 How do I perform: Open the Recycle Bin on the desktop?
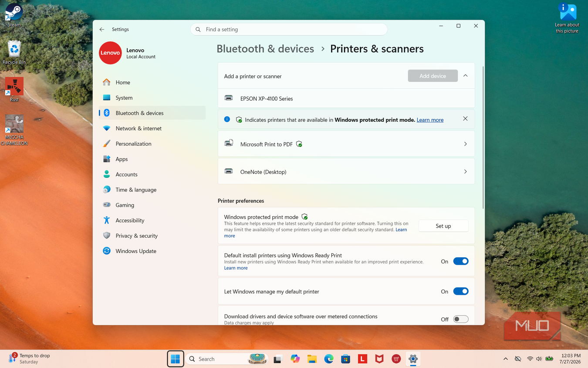pyautogui.click(x=14, y=53)
